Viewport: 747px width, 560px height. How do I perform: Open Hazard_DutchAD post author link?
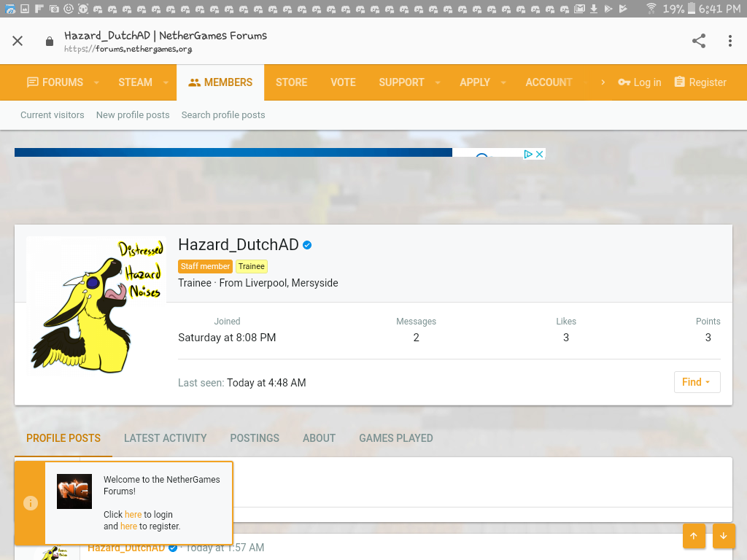126,548
